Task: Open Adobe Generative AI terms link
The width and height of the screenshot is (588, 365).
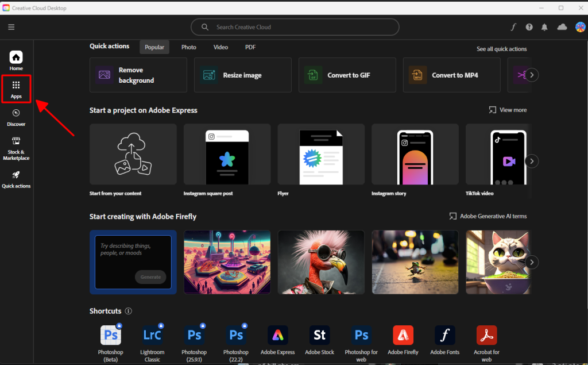Action: point(488,216)
